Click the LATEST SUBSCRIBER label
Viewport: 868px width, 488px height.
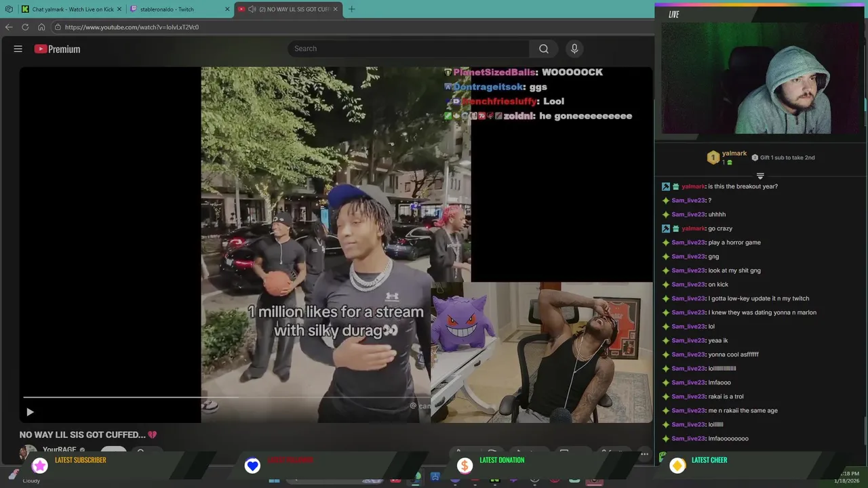(81, 460)
